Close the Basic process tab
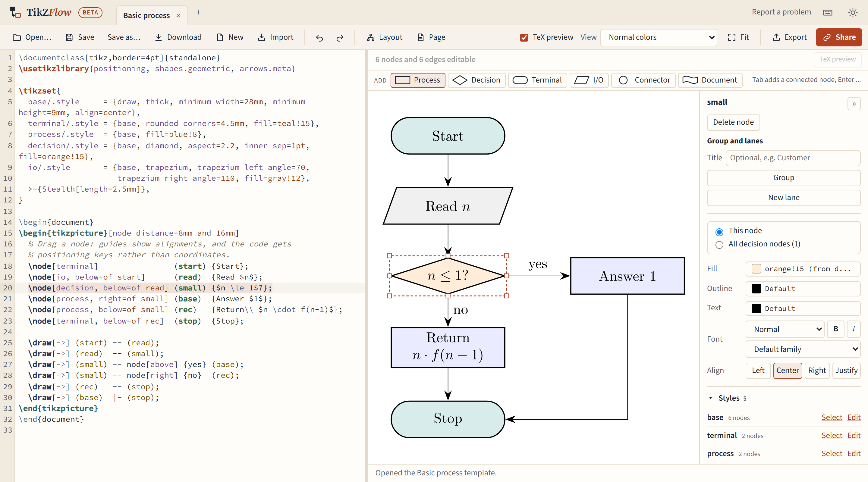 (x=179, y=16)
